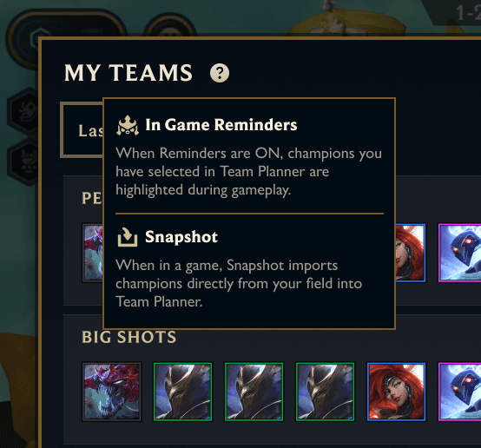Click the stage indicator starting with 1-2
481x448 pixels.
pos(468,13)
